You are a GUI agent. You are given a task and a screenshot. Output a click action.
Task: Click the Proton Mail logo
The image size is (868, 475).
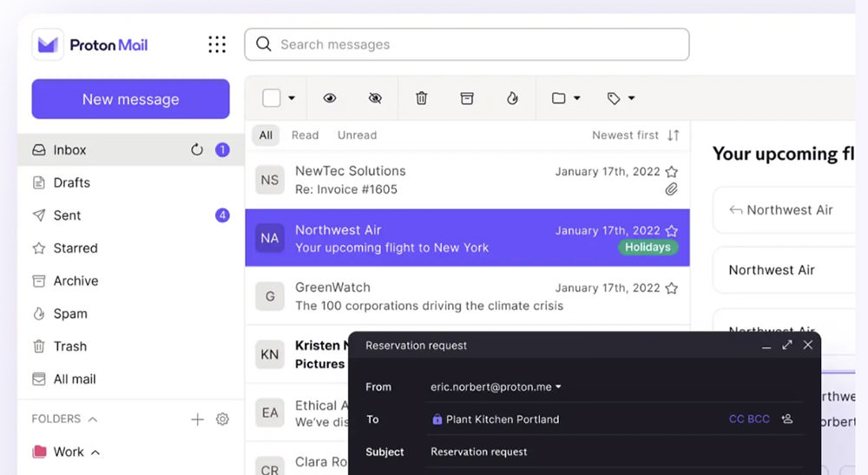click(90, 45)
